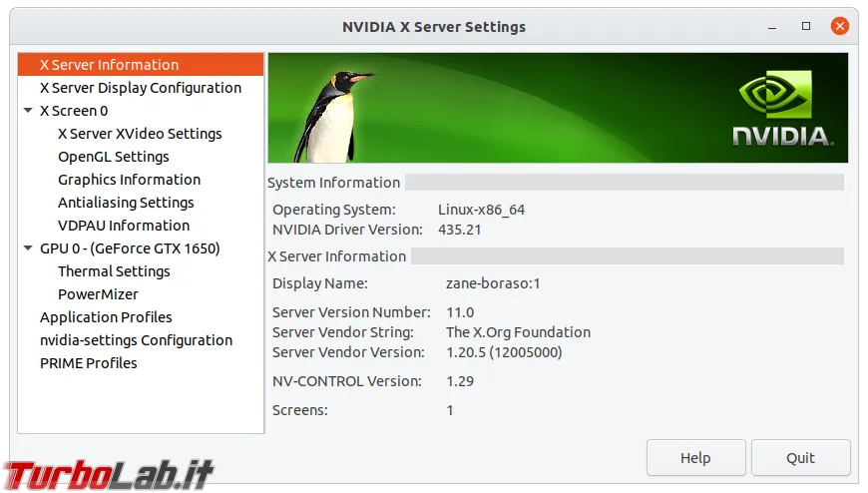Select GPU 0 - (GeForce GTX 1650)

click(130, 248)
